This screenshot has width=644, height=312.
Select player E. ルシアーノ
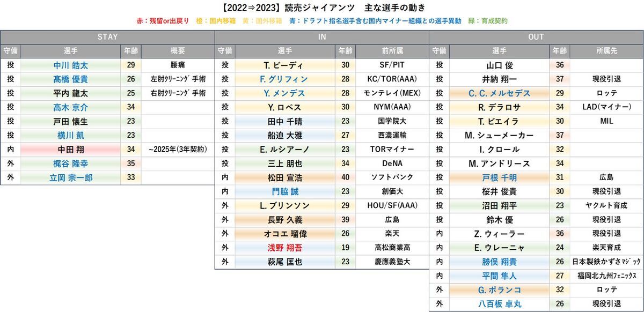pos(285,150)
